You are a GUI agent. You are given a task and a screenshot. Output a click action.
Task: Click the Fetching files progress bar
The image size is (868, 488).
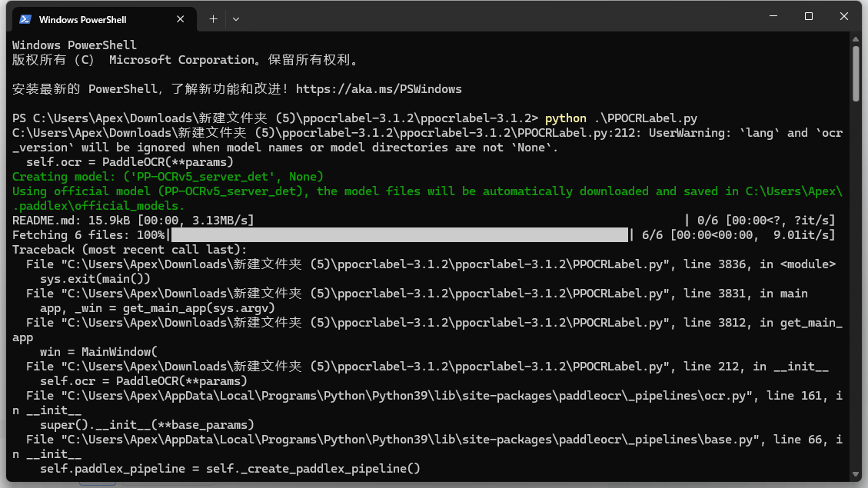point(400,235)
